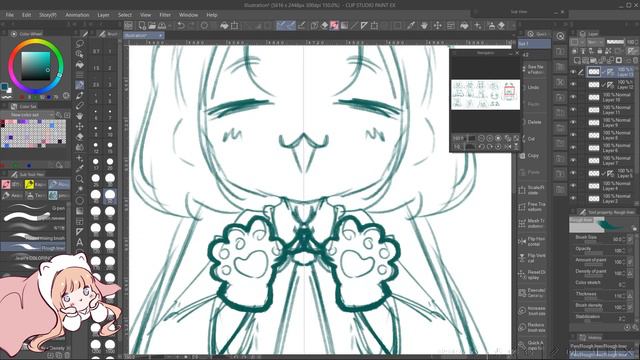Click the Copy quick access button
The width and height of the screenshot is (640, 360).
(x=533, y=156)
